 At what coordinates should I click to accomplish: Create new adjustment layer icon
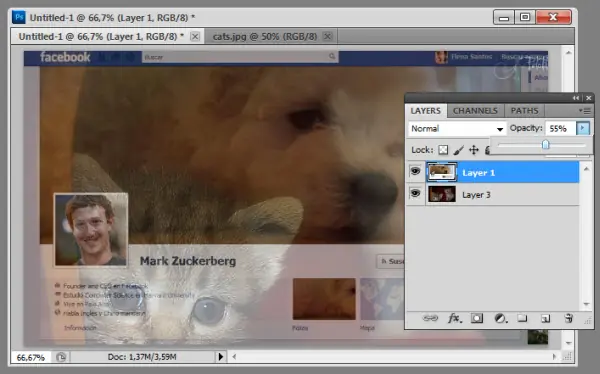coord(500,318)
